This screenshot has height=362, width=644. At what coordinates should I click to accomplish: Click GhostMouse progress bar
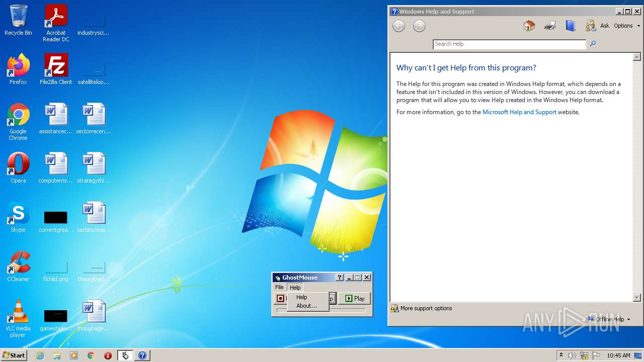(321, 310)
